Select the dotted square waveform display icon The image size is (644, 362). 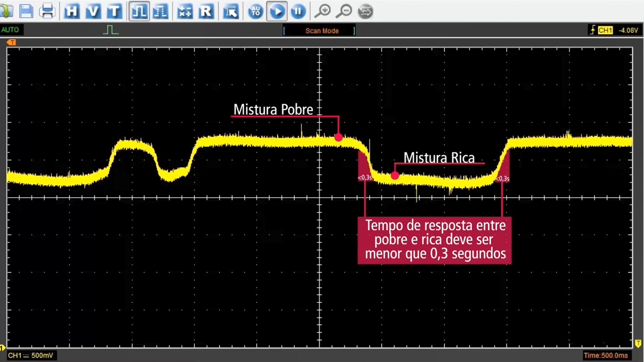tap(160, 11)
